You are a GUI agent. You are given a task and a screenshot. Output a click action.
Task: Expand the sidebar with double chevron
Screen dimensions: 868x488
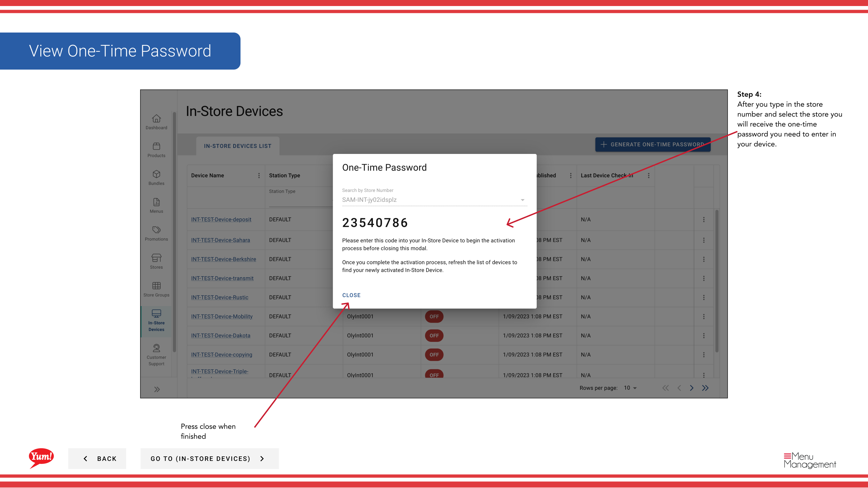click(157, 390)
